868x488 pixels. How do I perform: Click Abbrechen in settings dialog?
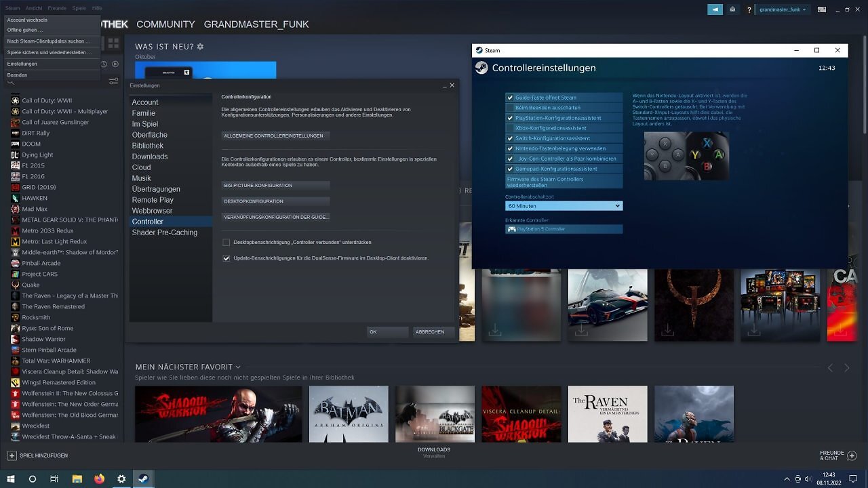coord(433,331)
